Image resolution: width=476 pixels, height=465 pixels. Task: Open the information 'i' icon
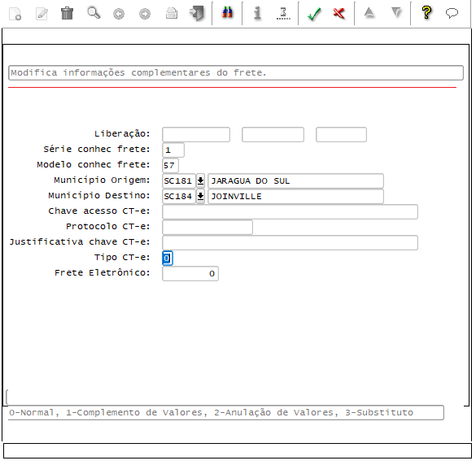point(257,13)
